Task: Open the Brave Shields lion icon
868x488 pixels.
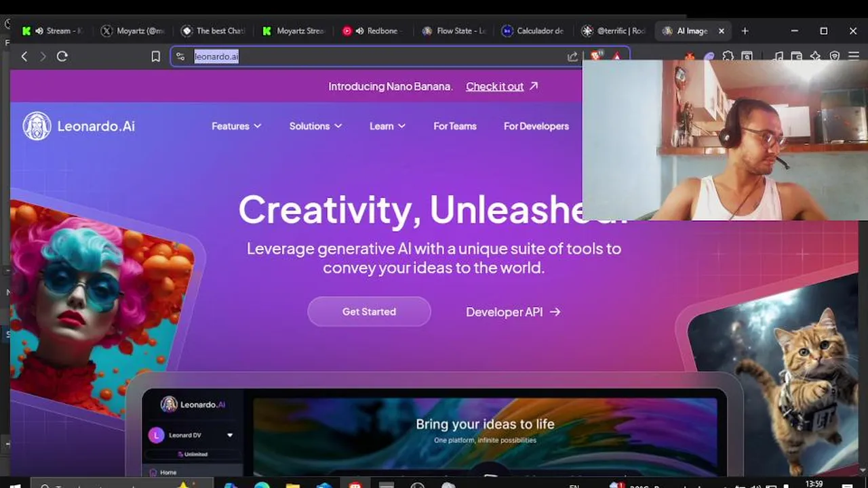Action: tap(595, 56)
